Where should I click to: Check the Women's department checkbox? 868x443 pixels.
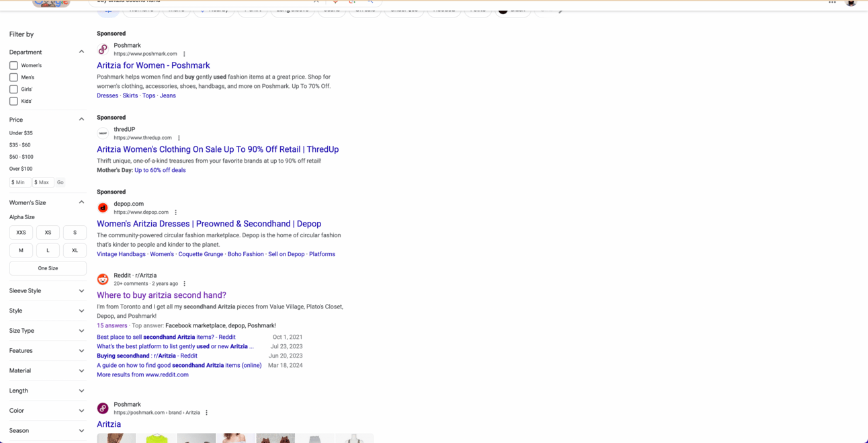13,65
